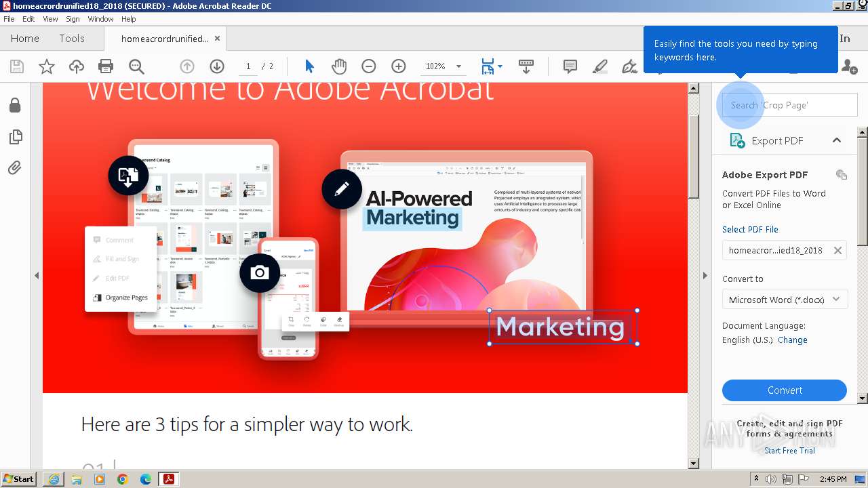Open the Help menu
The width and height of the screenshot is (868, 488).
[129, 19]
